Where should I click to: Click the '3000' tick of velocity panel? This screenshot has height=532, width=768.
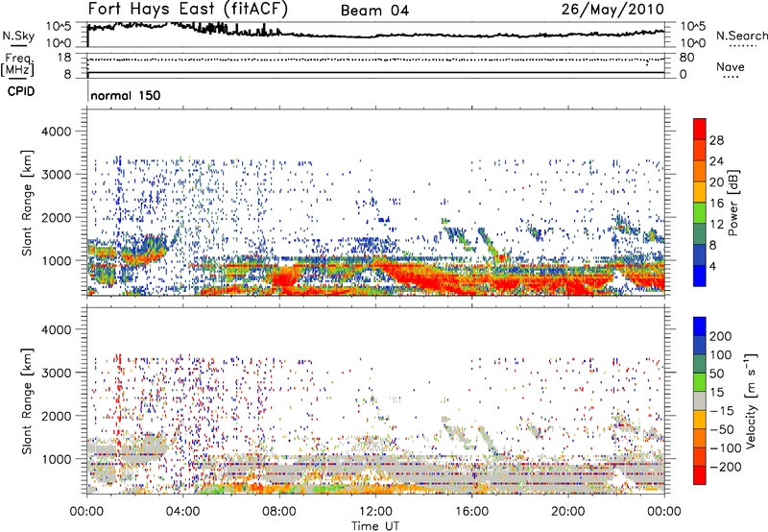pos(56,373)
